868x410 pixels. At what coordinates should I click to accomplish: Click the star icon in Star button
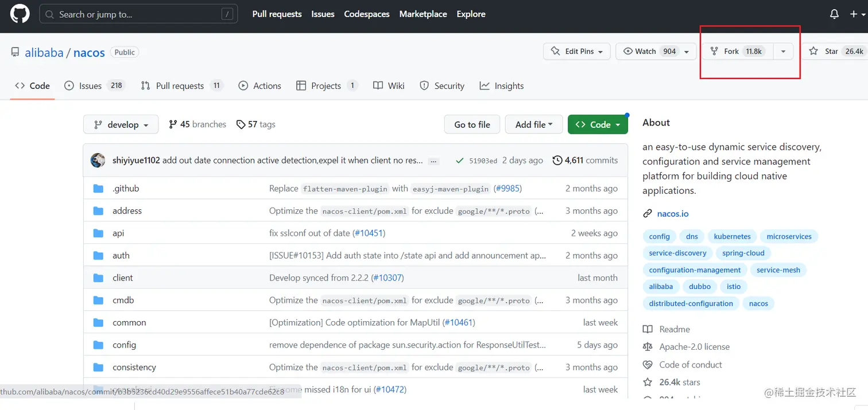pos(813,51)
